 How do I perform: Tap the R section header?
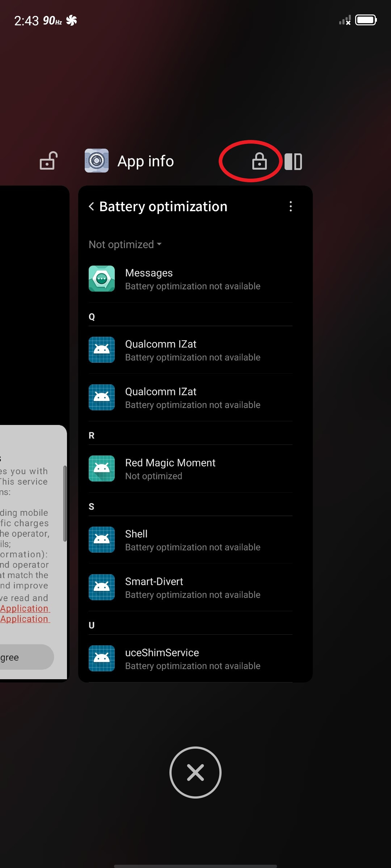click(92, 435)
